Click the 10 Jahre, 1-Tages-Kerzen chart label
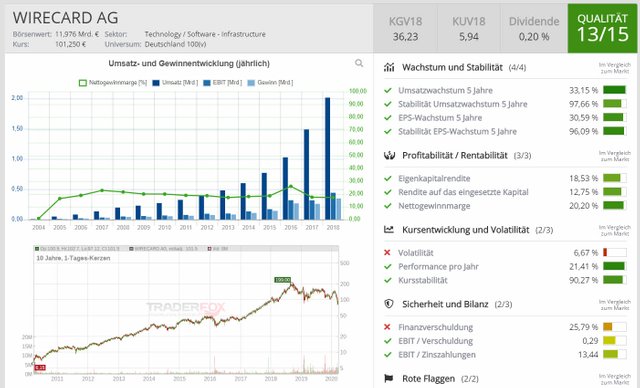 pos(73,258)
